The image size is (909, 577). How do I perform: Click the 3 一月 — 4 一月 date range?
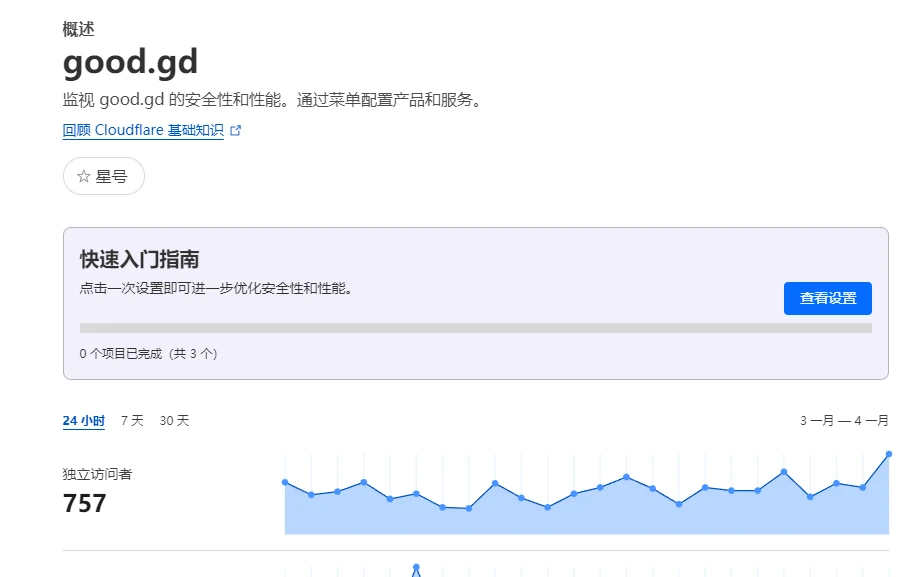click(x=843, y=421)
